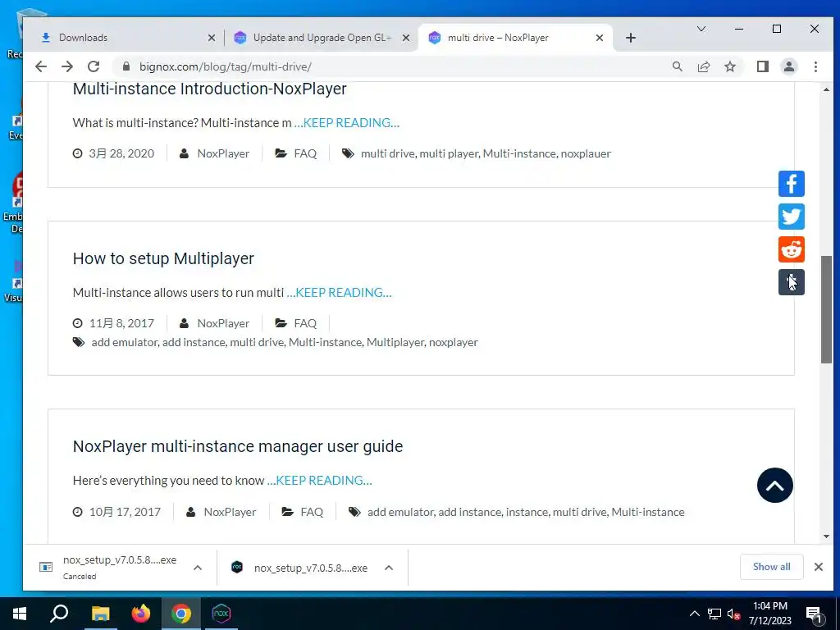This screenshot has height=630, width=840.
Task: Open NoxPlayer multi-instance manager user guide
Action: pyautogui.click(x=238, y=446)
